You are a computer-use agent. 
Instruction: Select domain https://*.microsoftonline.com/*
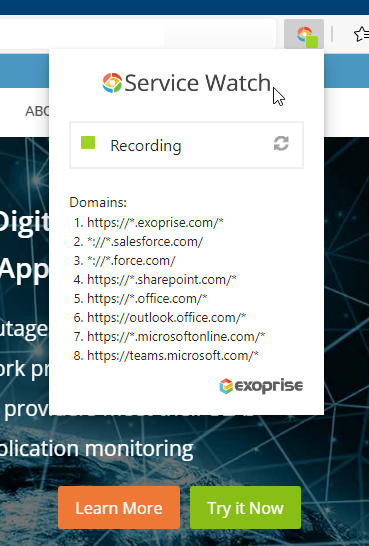pyautogui.click(x=176, y=337)
